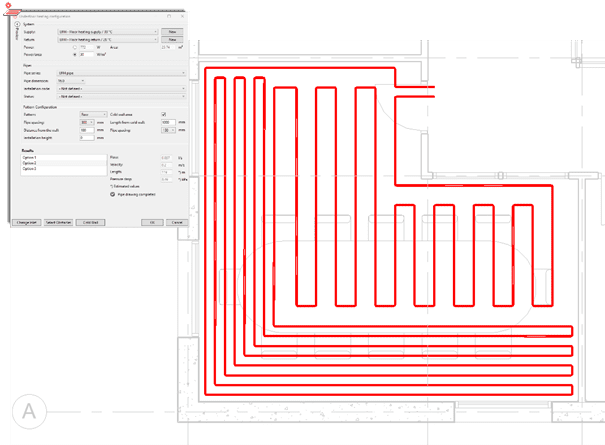Click the Change Inlet button
605x445 pixels.
(x=26, y=221)
